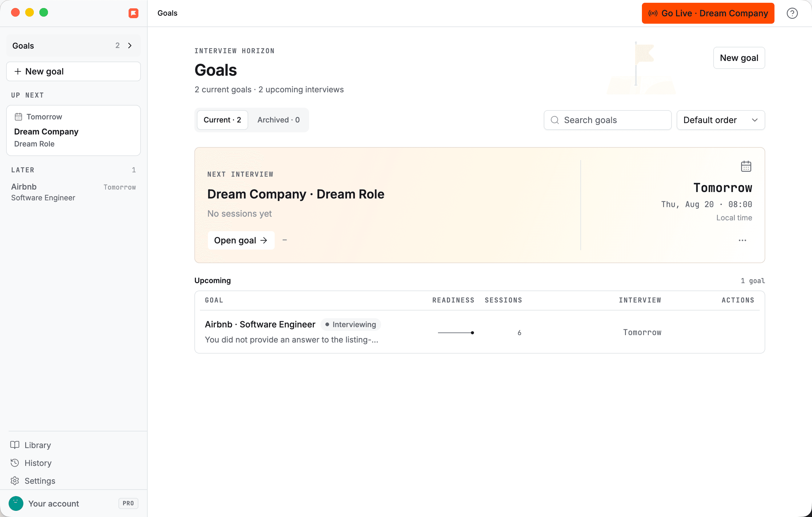
Task: Click the PRO badge
Action: tap(128, 503)
